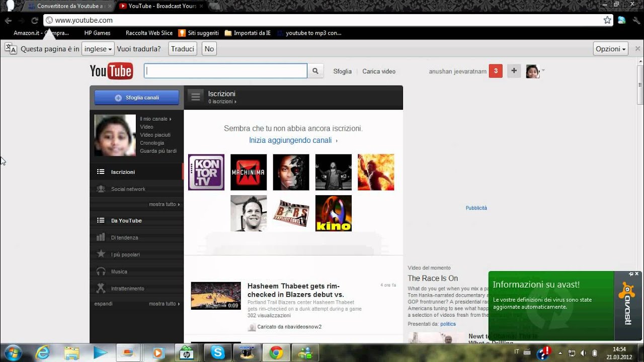Click the plus button beside notifications

[x=514, y=71]
